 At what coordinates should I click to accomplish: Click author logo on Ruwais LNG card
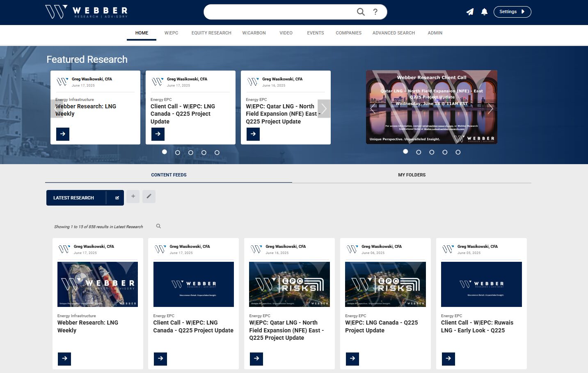448,249
